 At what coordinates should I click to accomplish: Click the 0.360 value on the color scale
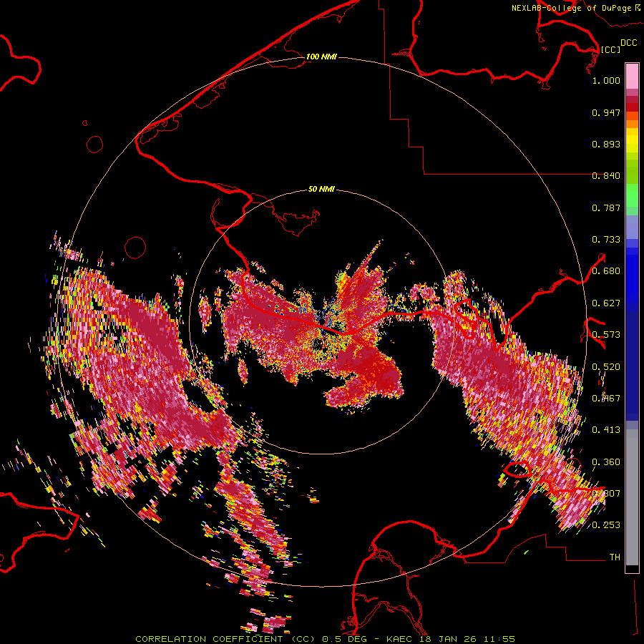pos(606,462)
